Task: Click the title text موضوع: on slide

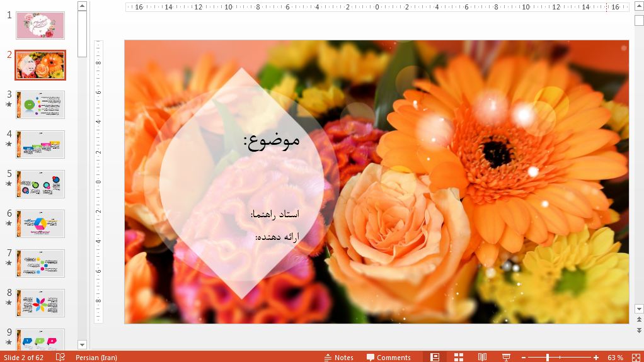Action: (x=272, y=141)
